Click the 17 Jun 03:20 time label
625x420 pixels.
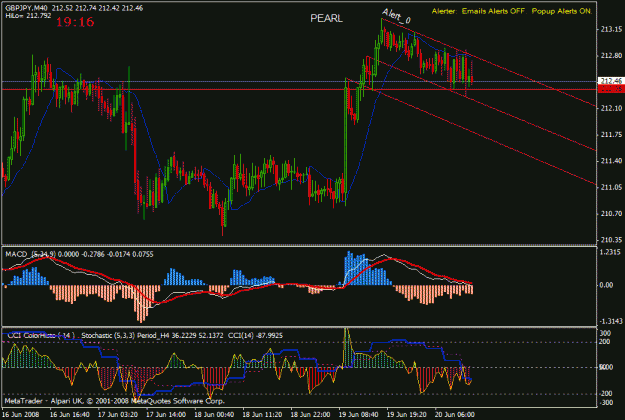(x=118, y=414)
